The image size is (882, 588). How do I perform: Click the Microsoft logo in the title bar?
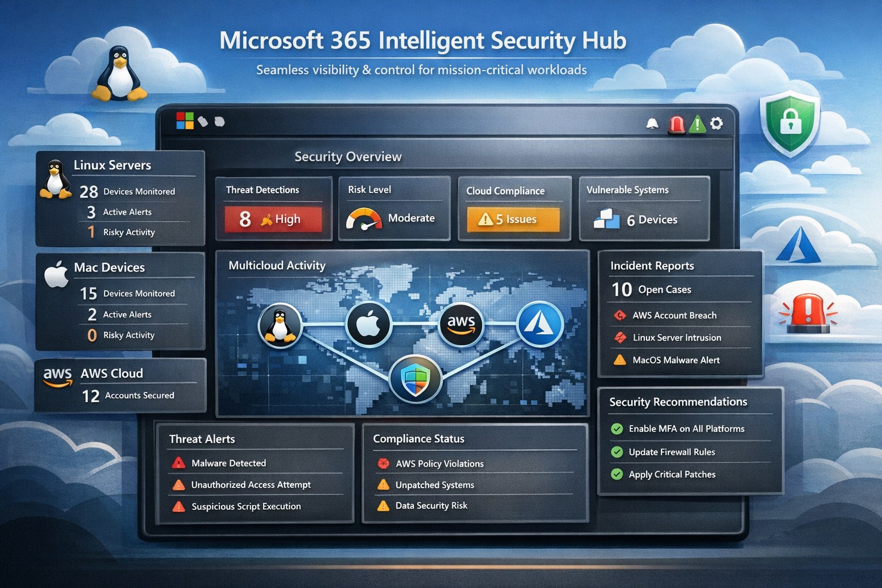[185, 121]
